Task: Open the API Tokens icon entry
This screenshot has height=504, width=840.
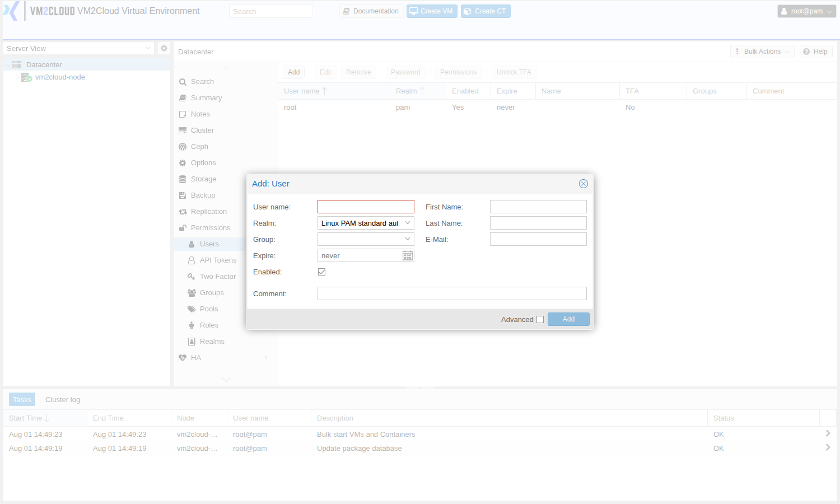Action: pyautogui.click(x=192, y=260)
